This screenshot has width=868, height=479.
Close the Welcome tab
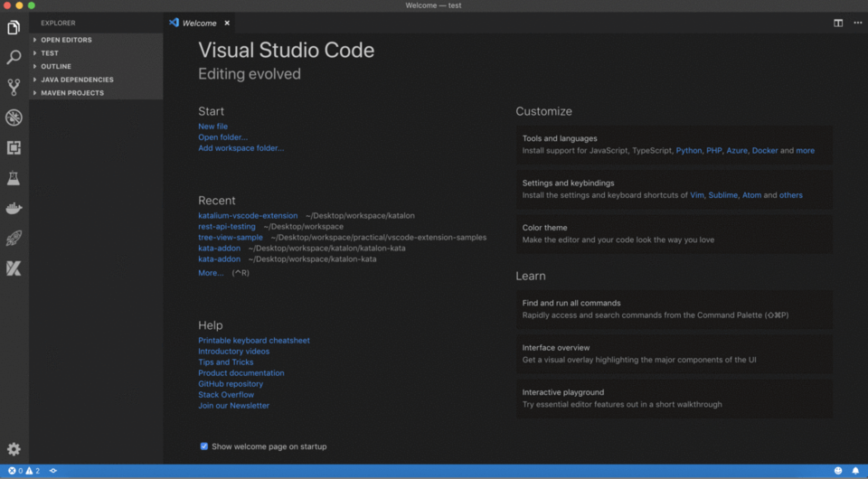[227, 23]
